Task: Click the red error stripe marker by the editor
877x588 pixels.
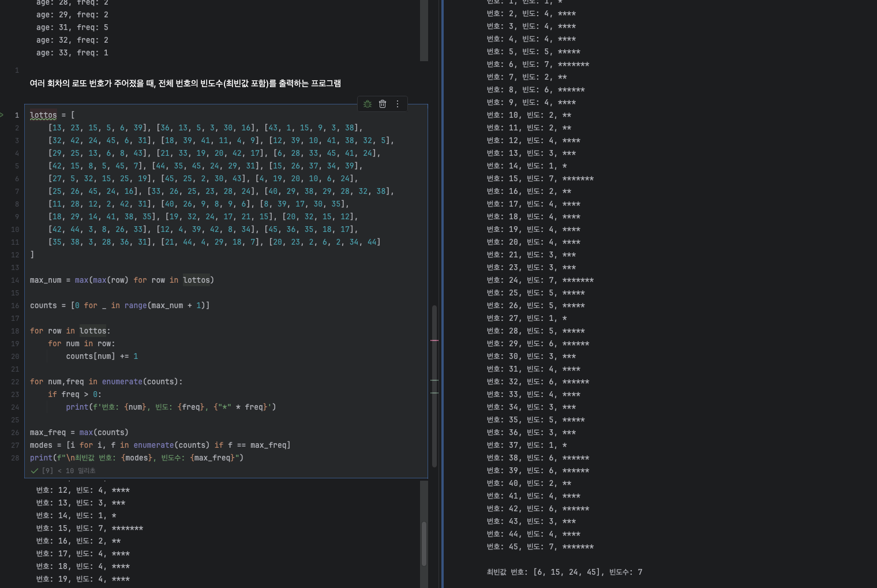Action: click(x=434, y=340)
